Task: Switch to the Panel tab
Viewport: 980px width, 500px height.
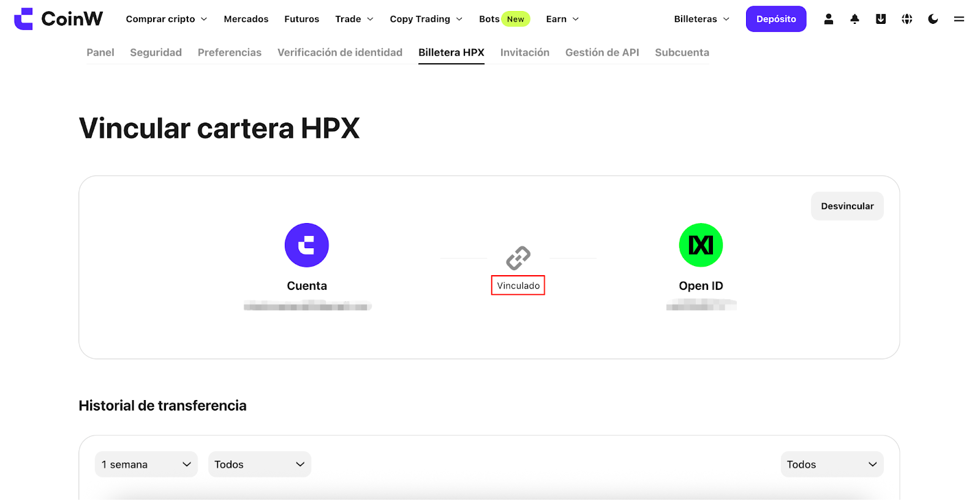Action: point(100,53)
